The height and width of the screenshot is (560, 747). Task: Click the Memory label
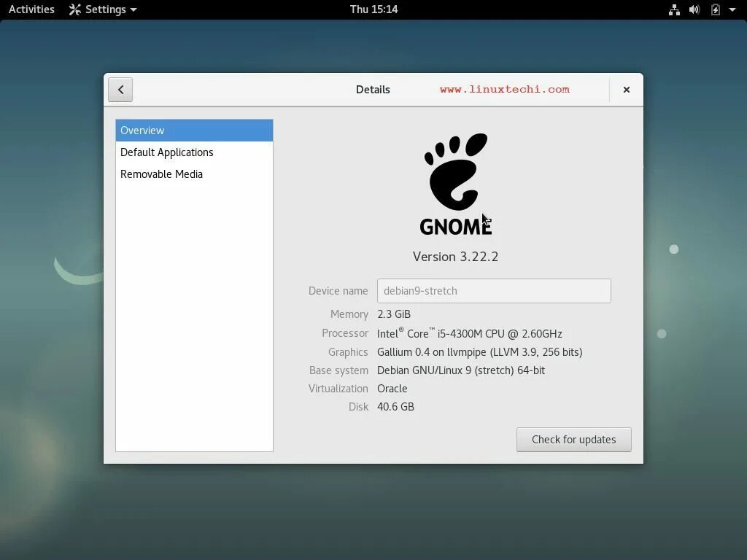point(349,314)
